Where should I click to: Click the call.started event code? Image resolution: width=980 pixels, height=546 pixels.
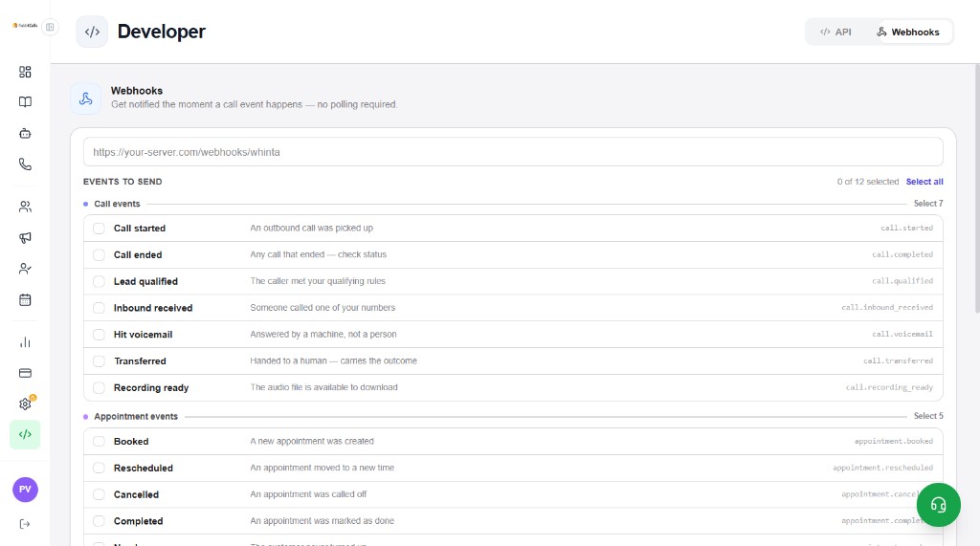pyautogui.click(x=907, y=228)
